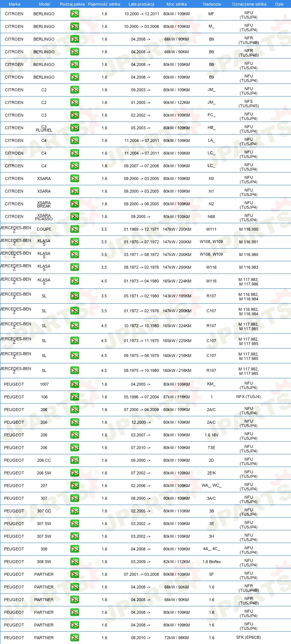Click the Lata produkcji column header
The image size is (291, 644).
tap(141, 4)
